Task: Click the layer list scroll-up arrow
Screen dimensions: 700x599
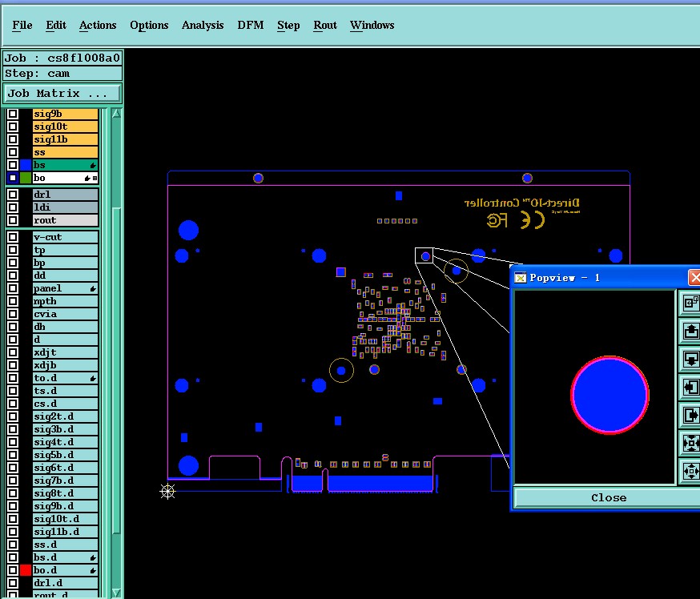Action: tap(116, 114)
